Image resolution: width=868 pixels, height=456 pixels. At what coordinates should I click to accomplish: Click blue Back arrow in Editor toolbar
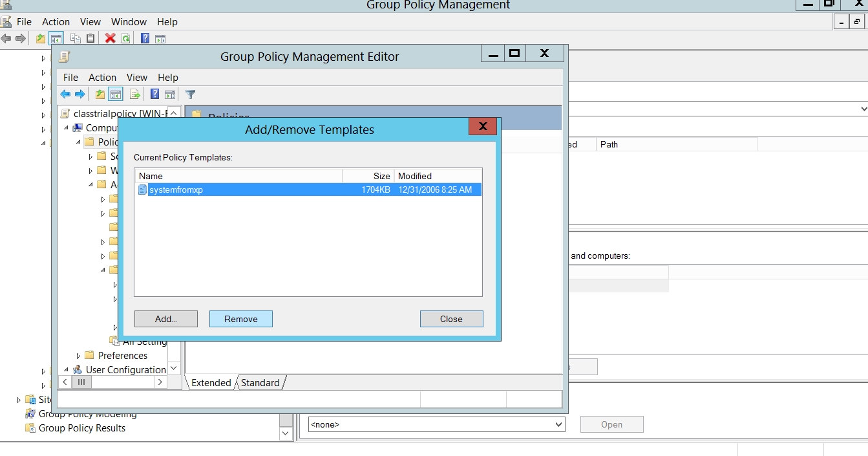[65, 94]
